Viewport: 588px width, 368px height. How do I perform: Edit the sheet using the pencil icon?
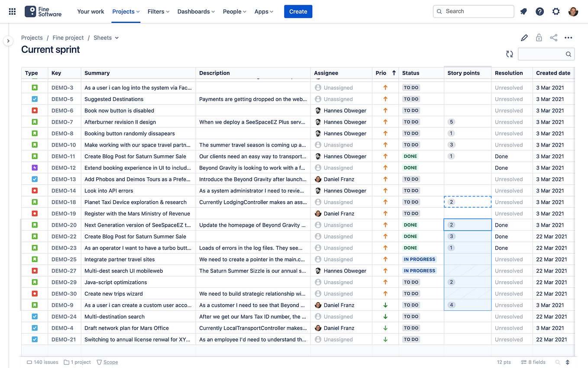pyautogui.click(x=524, y=38)
